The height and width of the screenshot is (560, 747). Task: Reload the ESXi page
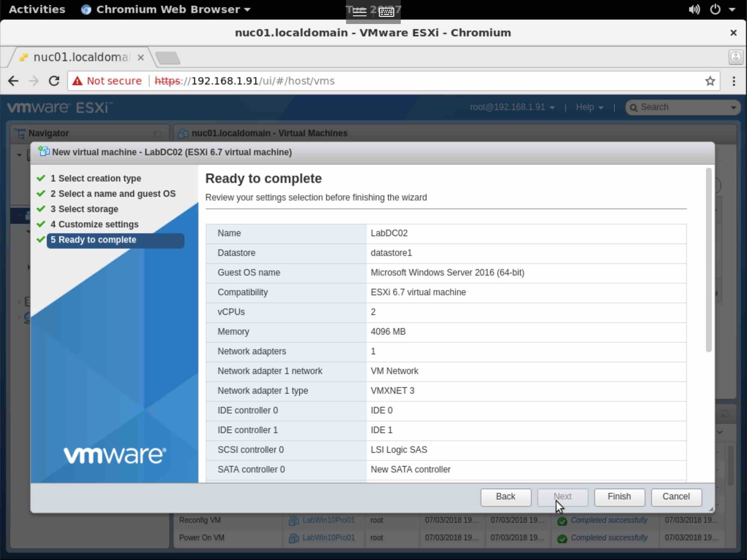pos(54,81)
